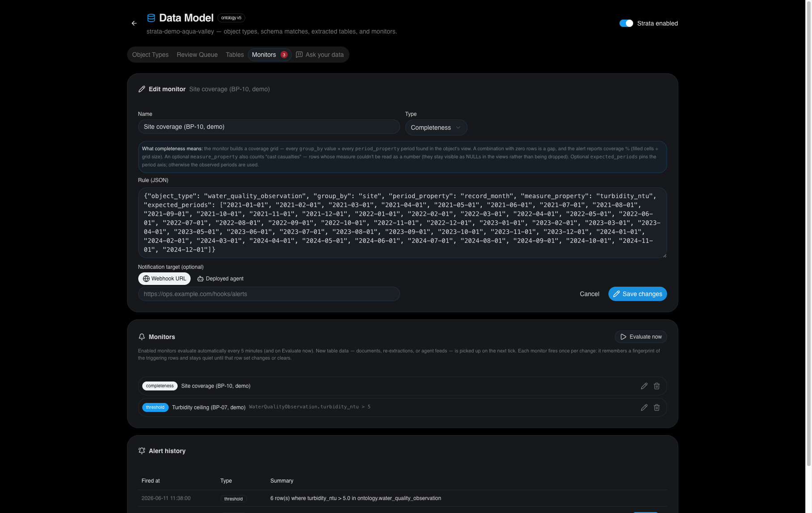Click the Data Model database icon

tap(151, 18)
